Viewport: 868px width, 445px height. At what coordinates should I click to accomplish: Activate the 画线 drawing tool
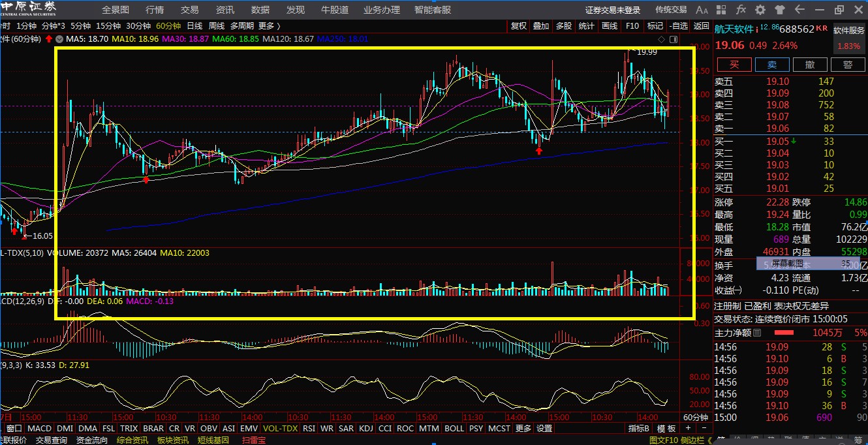pyautogui.click(x=610, y=26)
